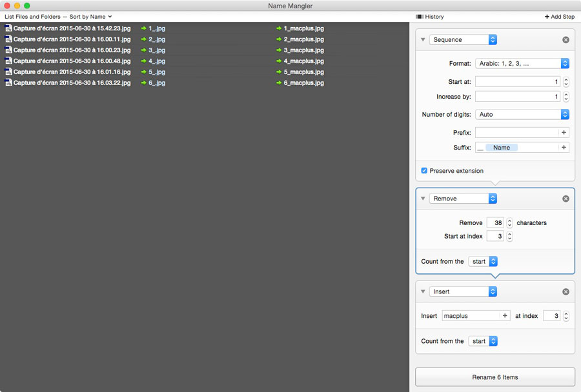This screenshot has height=392, width=581.
Task: Click the green arrow before 1_macplus.jpg
Action: click(x=279, y=28)
